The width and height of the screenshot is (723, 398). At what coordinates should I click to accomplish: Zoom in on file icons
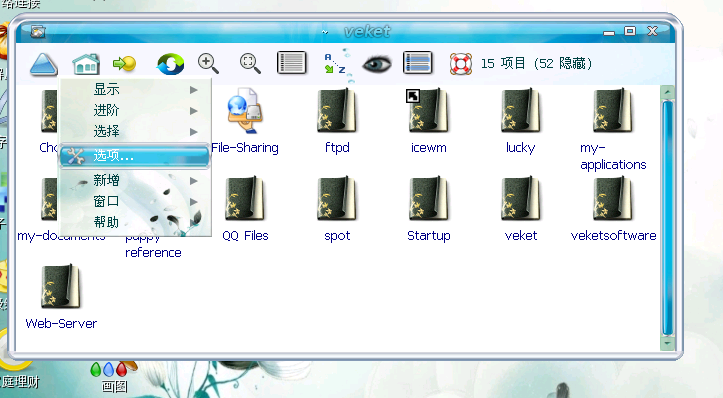208,64
